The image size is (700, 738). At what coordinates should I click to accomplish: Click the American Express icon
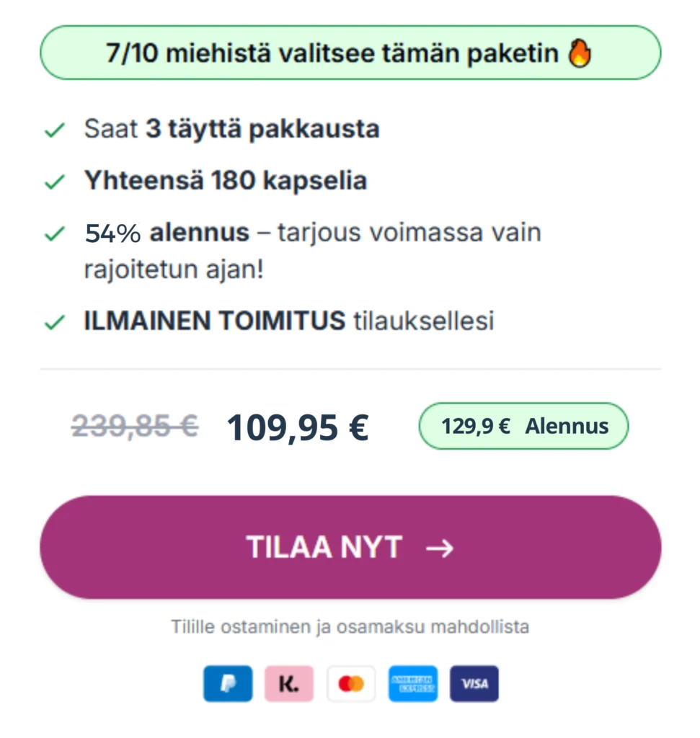413,683
